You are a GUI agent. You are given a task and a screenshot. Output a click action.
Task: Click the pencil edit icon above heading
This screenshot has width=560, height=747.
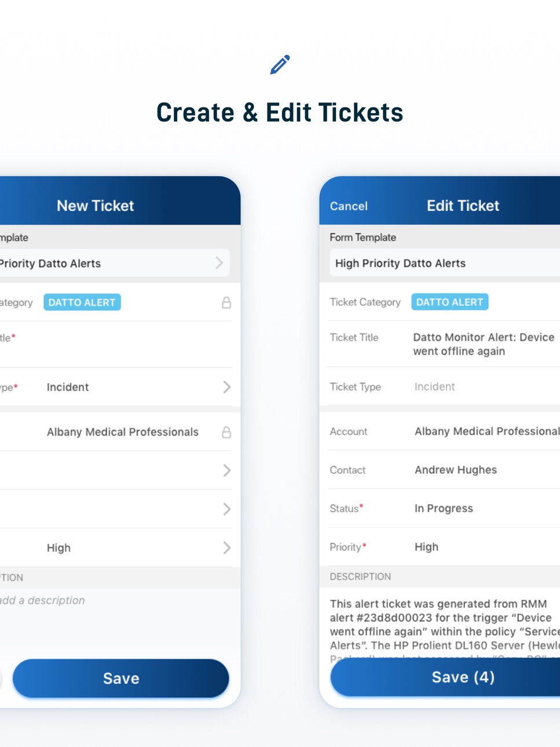click(280, 64)
